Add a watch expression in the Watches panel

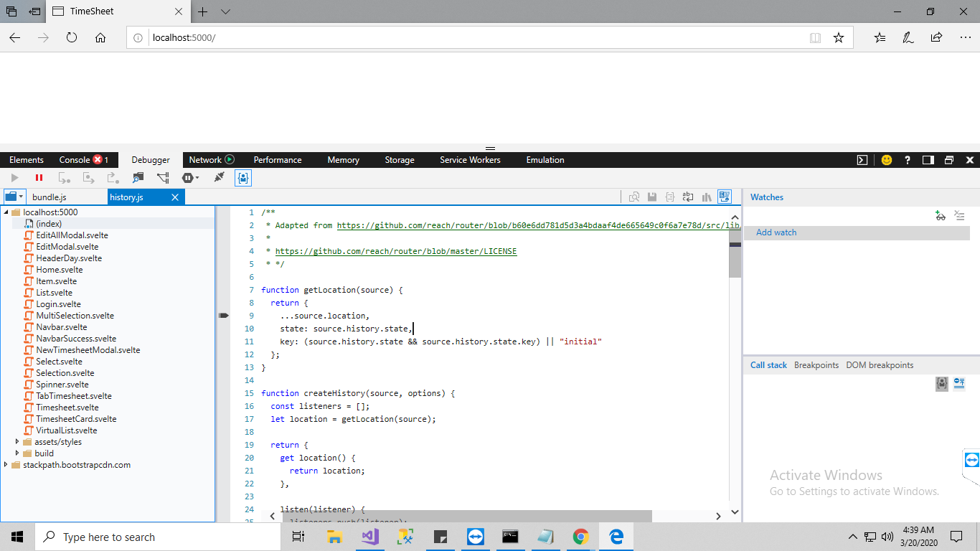941,215
